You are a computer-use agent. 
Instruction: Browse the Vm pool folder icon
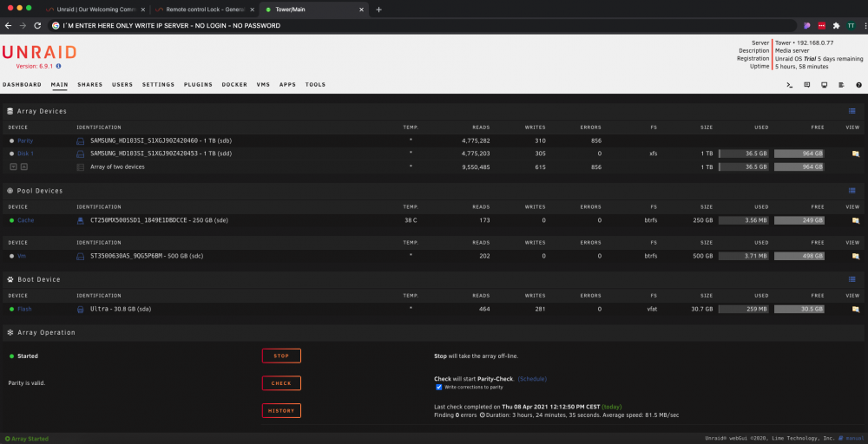tap(855, 256)
